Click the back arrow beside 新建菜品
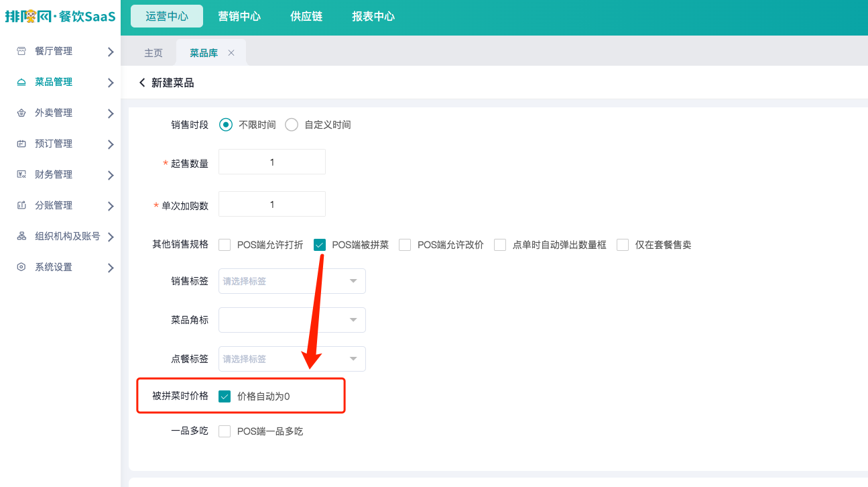The image size is (868, 487). point(141,83)
